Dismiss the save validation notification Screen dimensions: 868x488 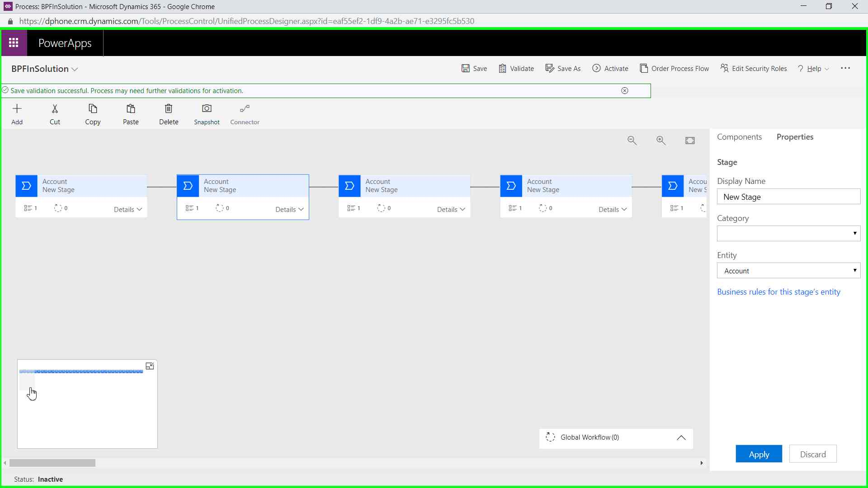point(625,91)
